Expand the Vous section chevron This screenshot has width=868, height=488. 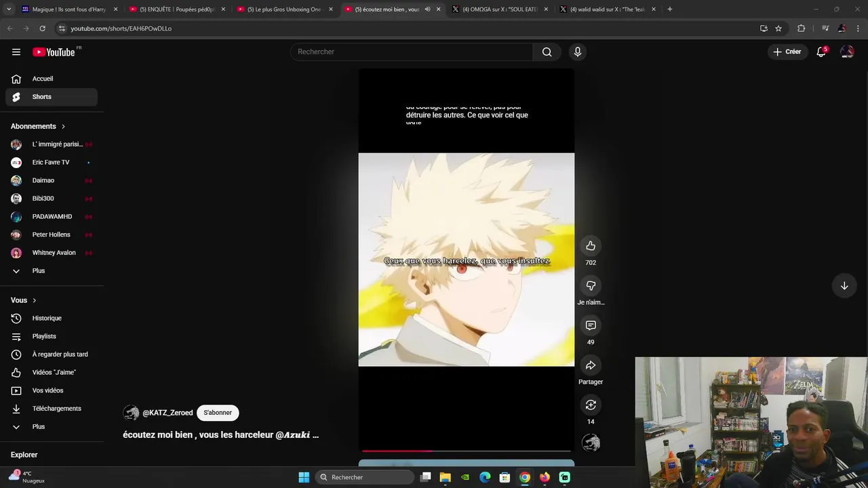(x=34, y=300)
